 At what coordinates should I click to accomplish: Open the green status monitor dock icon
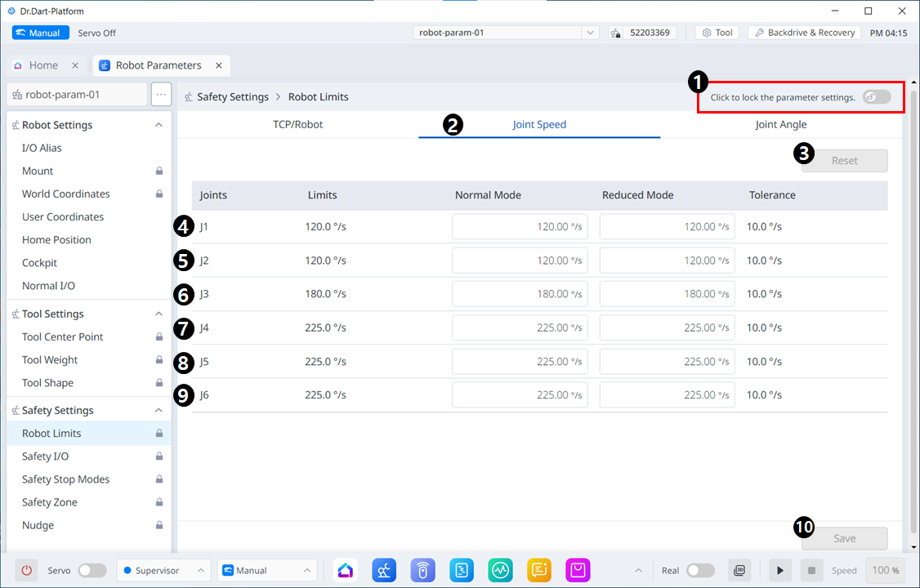[x=500, y=570]
